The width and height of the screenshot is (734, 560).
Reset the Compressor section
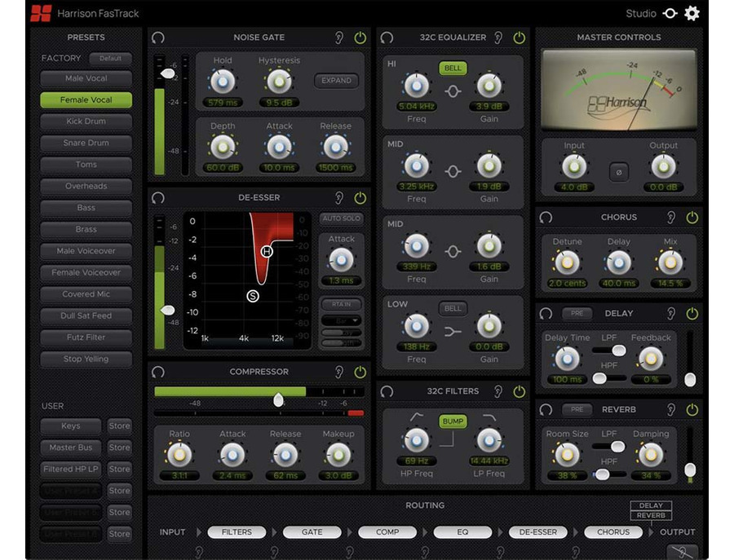[158, 372]
